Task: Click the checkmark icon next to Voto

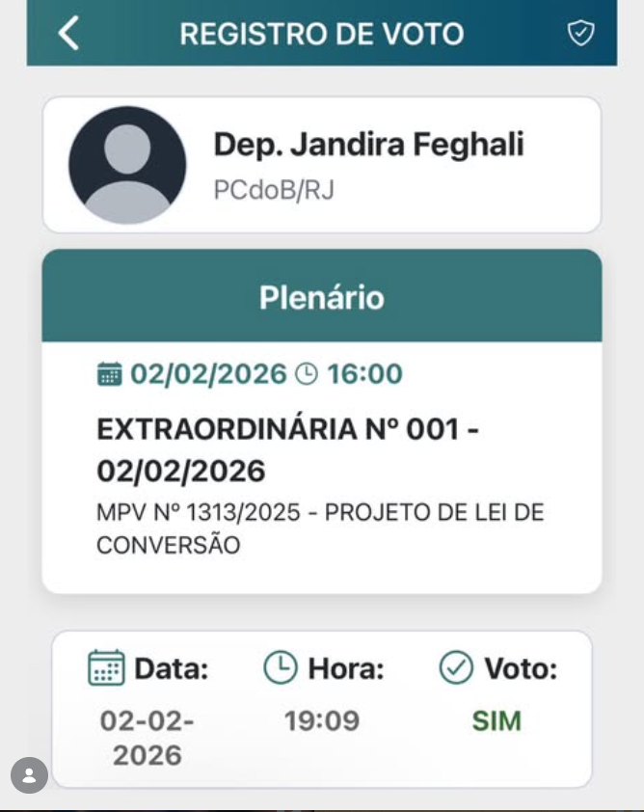Action: click(455, 667)
